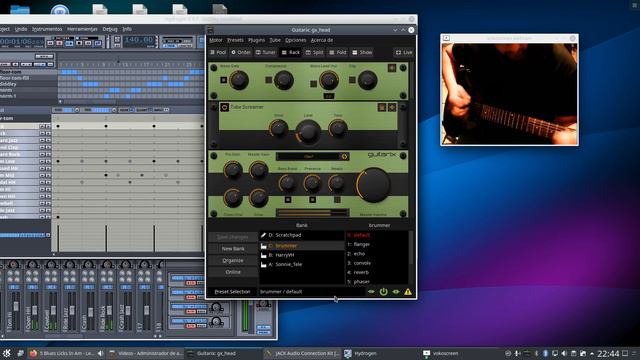Select the convolv preset
The width and height of the screenshot is (640, 360).
pyautogui.click(x=377, y=263)
